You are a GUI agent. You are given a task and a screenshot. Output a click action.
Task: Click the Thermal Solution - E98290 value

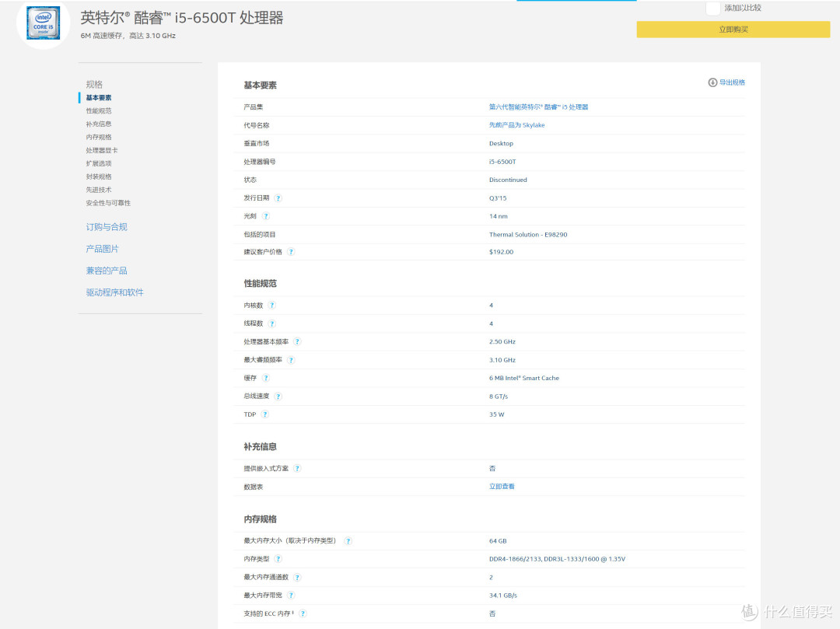[527, 235]
